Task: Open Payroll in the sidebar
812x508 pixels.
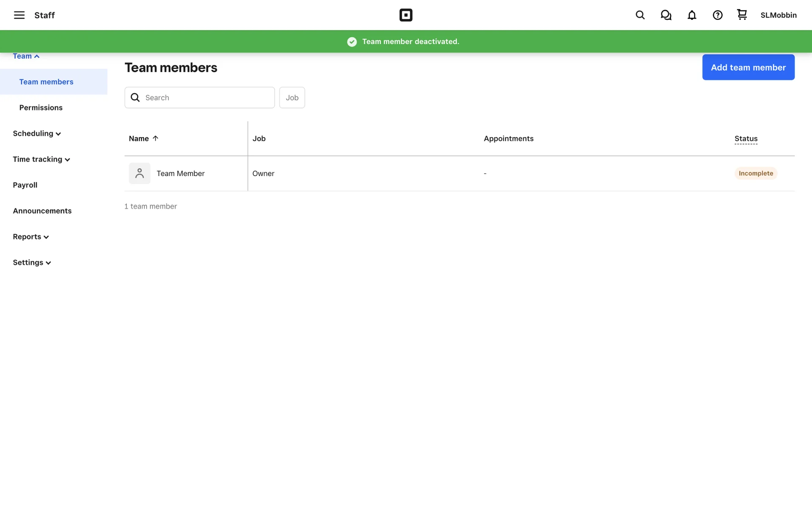Action: coord(25,185)
